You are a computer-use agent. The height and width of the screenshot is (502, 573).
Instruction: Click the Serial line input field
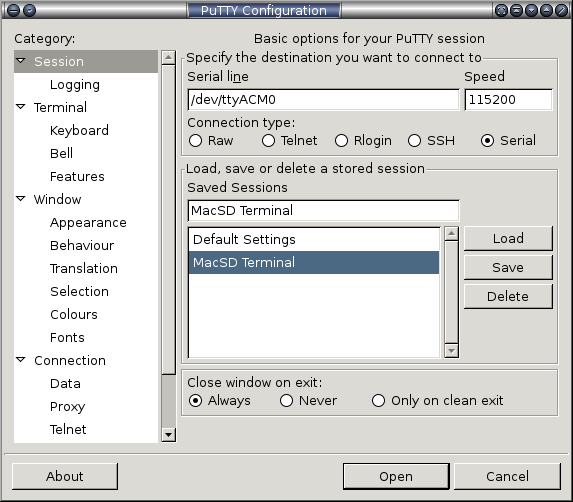coord(323,99)
